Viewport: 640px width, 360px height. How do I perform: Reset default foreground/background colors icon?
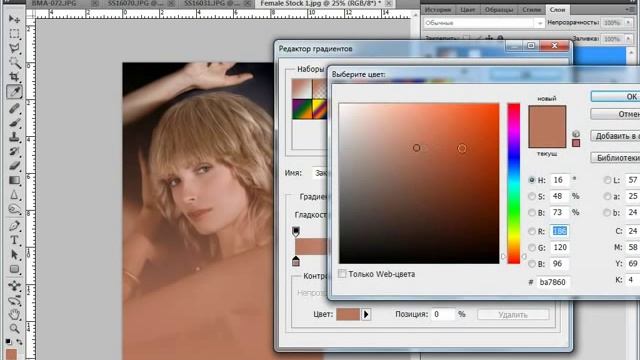9,341
